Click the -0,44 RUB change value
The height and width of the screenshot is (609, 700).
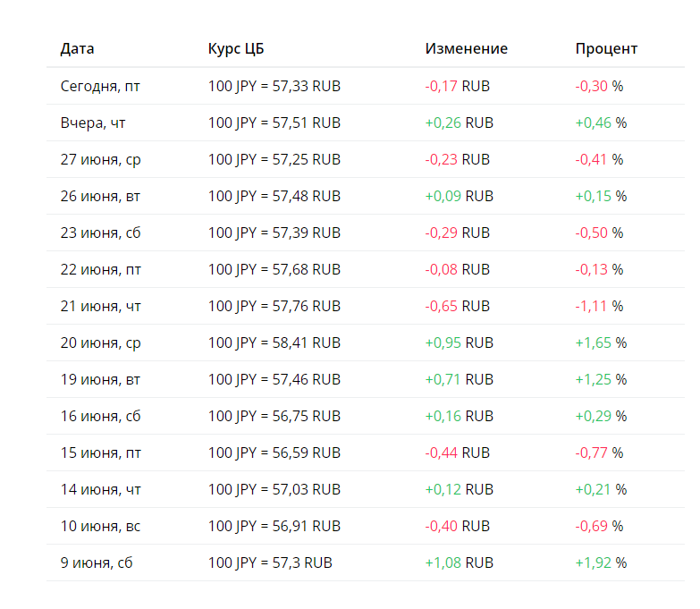[457, 453]
